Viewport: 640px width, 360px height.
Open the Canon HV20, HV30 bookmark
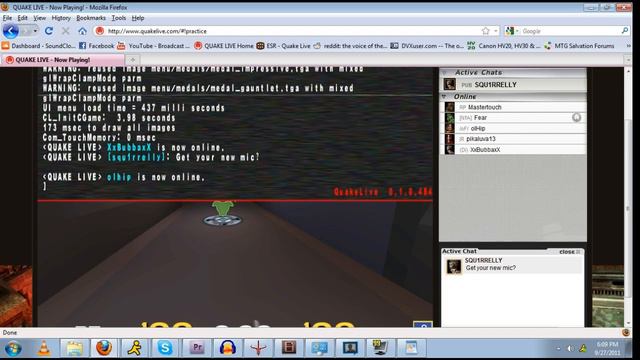[504, 46]
